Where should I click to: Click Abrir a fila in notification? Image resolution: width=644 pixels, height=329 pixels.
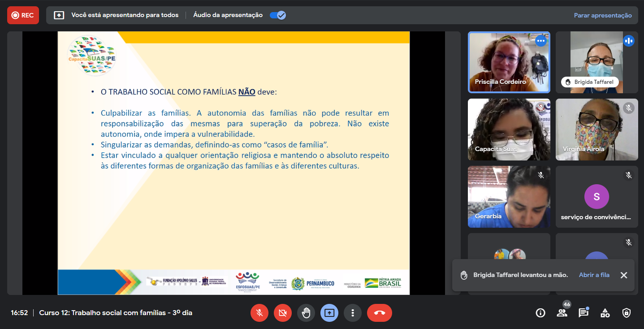[594, 275]
